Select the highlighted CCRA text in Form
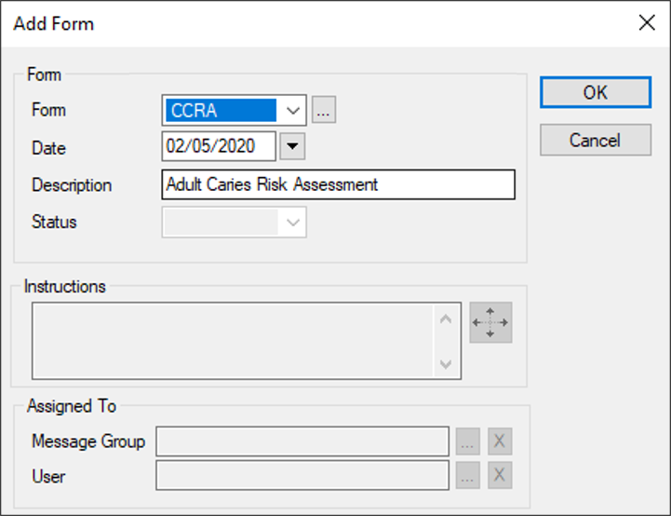 pos(220,111)
